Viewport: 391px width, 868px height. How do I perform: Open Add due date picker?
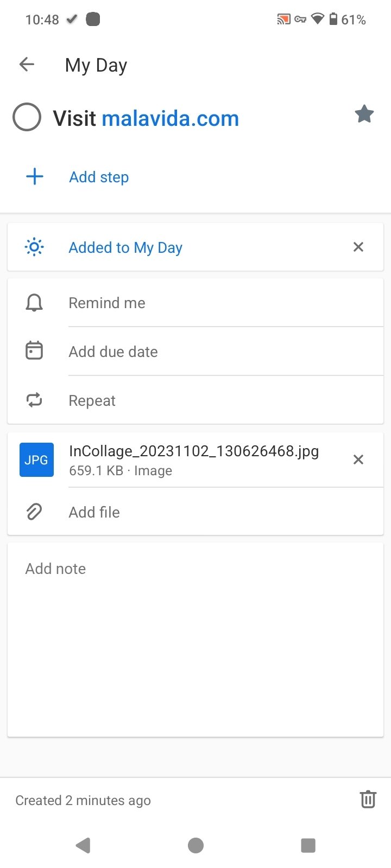pos(195,352)
